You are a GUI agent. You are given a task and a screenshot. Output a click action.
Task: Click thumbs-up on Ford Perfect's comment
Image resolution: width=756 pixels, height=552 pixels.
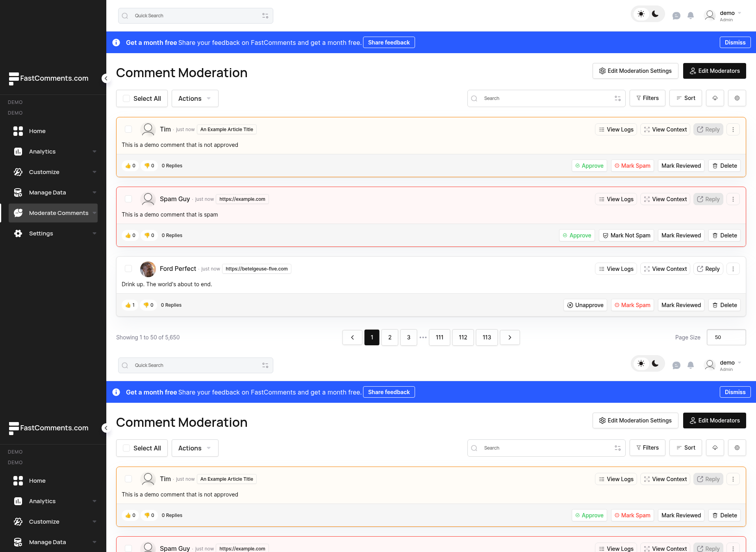[x=130, y=305]
